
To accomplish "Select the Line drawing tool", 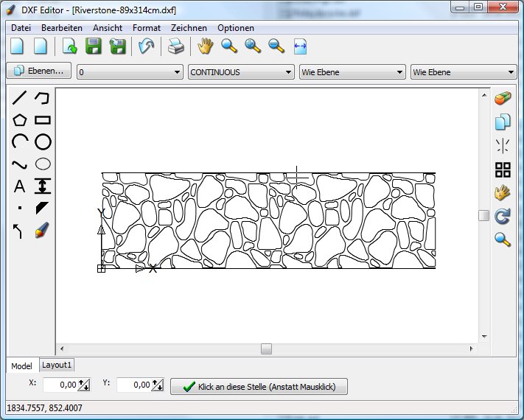I will [x=20, y=97].
